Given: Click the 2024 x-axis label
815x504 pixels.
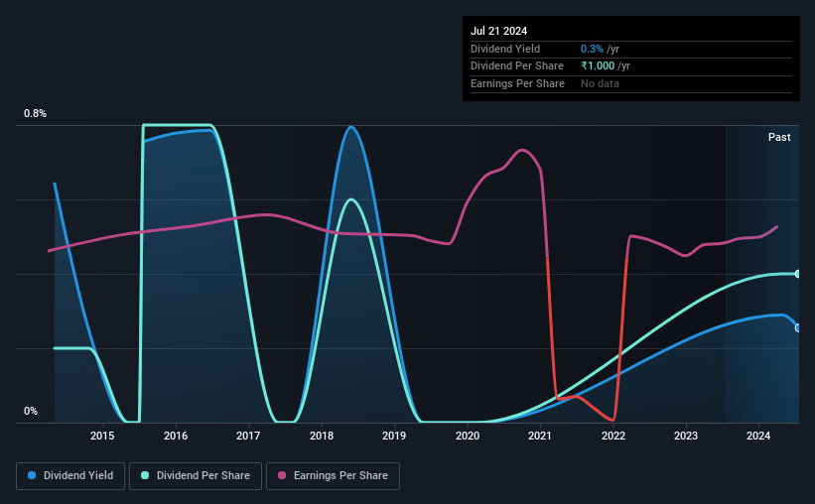Looking at the screenshot, I should pyautogui.click(x=758, y=436).
